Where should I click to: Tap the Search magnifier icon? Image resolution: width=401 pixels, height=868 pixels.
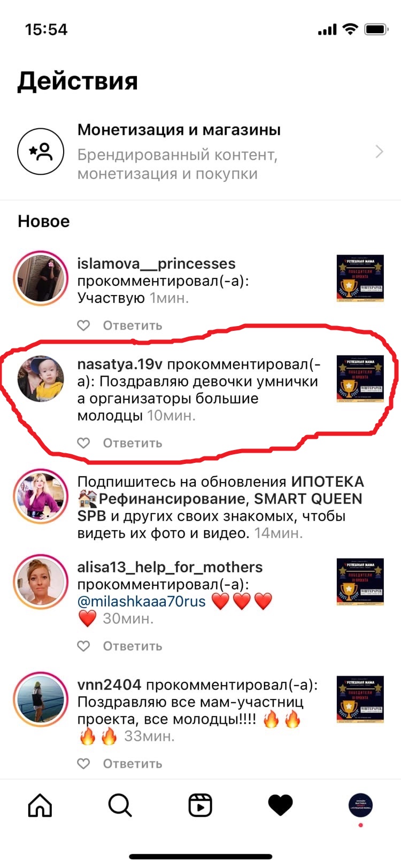pos(120,805)
